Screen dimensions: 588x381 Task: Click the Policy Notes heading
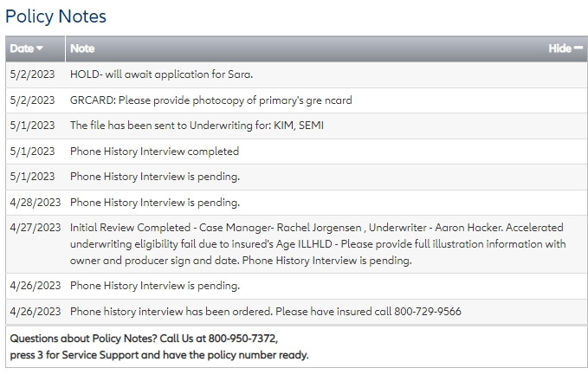click(x=56, y=16)
